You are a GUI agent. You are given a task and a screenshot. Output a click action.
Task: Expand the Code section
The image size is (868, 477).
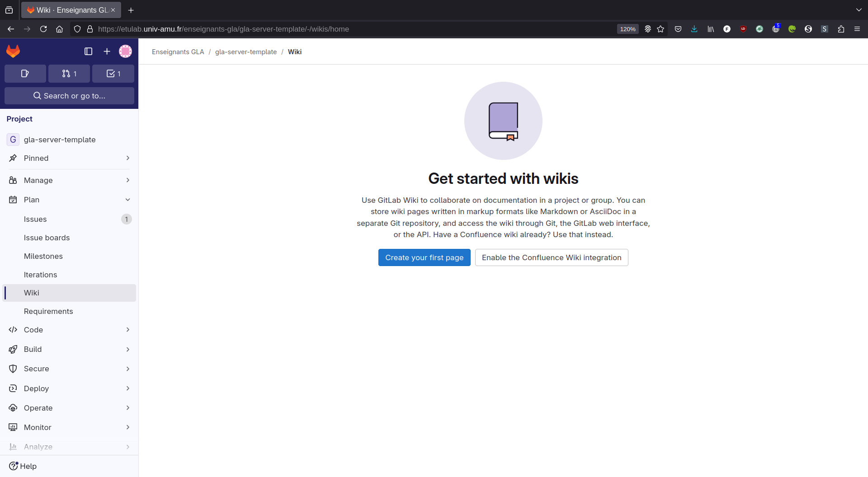point(69,330)
